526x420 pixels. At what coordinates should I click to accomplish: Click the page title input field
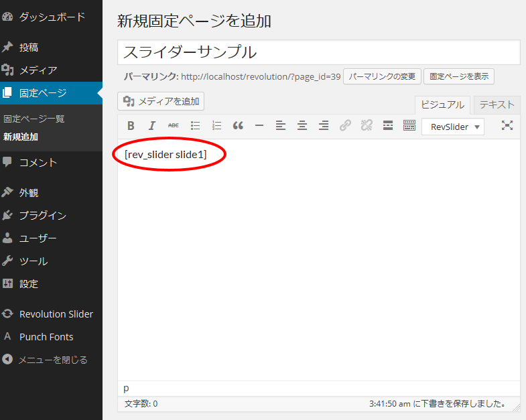coord(319,52)
